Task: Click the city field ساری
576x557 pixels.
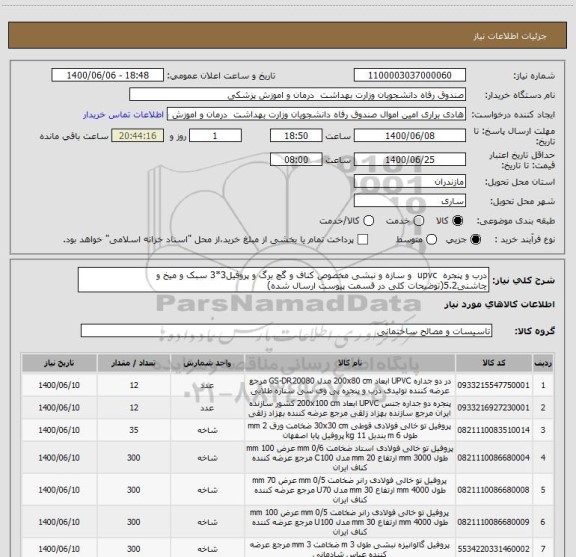Action: (x=410, y=201)
